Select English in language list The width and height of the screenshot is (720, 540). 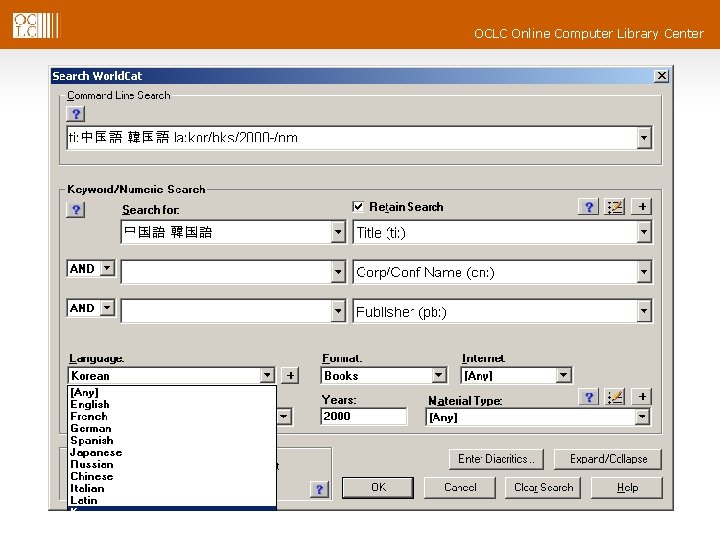[x=172, y=405]
